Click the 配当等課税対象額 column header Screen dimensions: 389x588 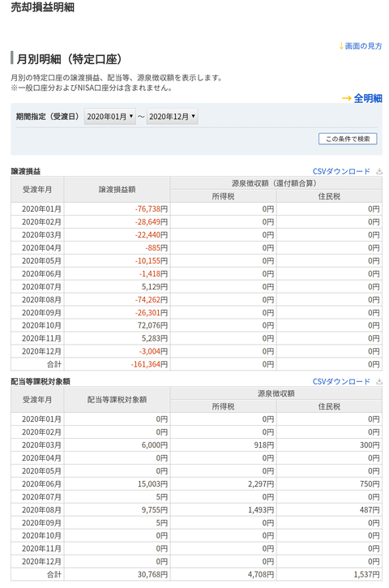[117, 400]
